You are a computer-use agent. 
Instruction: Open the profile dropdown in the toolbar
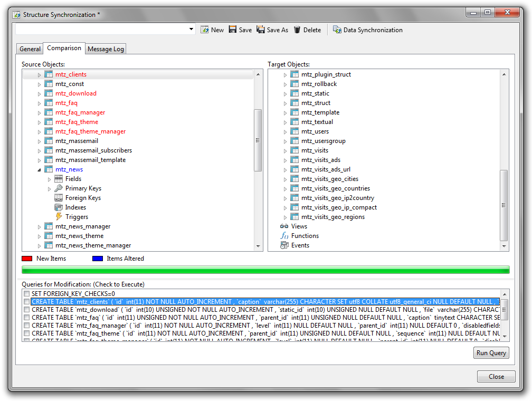coord(192,29)
